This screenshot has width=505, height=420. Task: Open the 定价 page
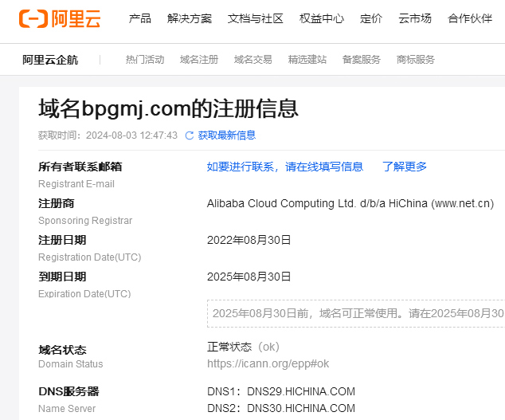371,18
